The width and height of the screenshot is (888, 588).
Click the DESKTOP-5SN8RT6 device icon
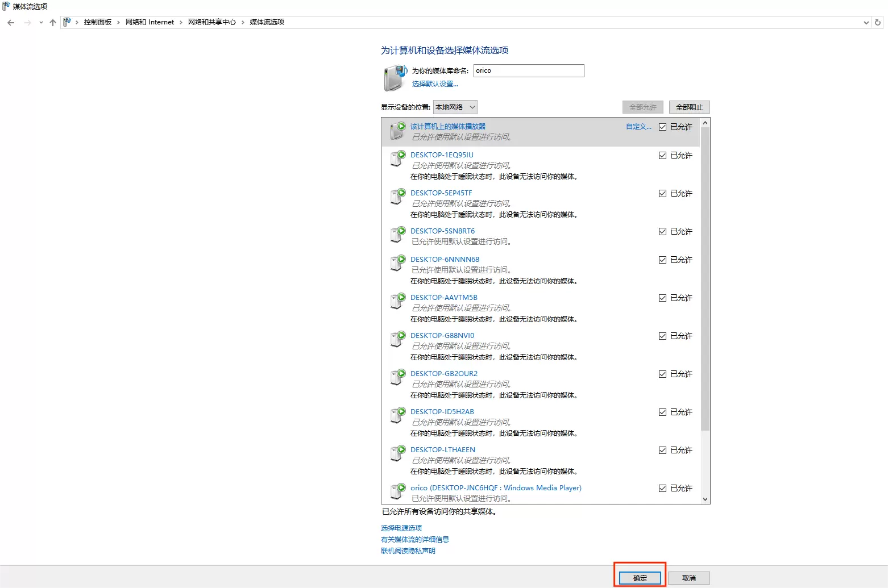(397, 235)
